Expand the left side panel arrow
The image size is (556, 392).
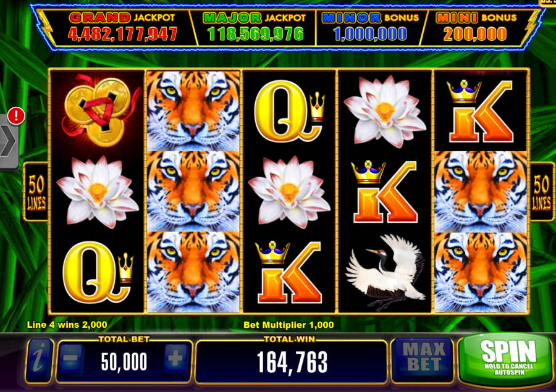[9, 141]
